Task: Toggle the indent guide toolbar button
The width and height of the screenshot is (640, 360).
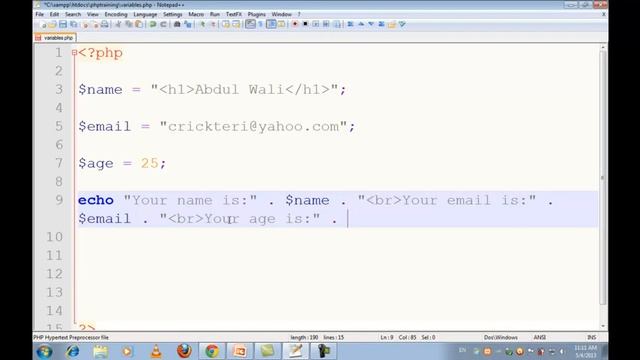Action: pos(271,24)
